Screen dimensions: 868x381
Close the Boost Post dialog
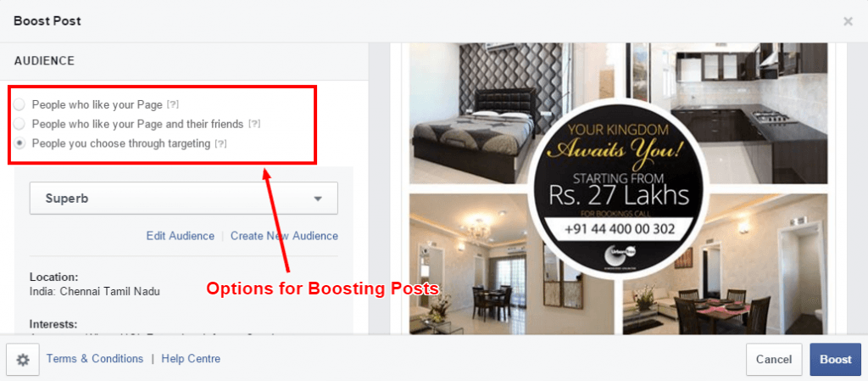(848, 21)
